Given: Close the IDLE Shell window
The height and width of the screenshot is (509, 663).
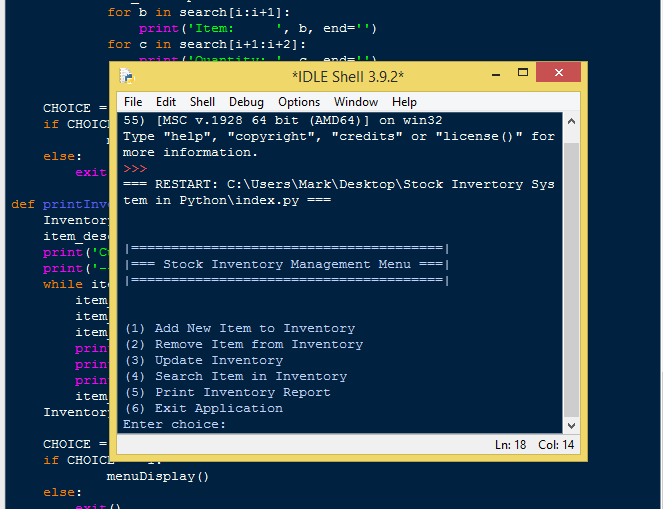Looking at the screenshot, I should (558, 73).
